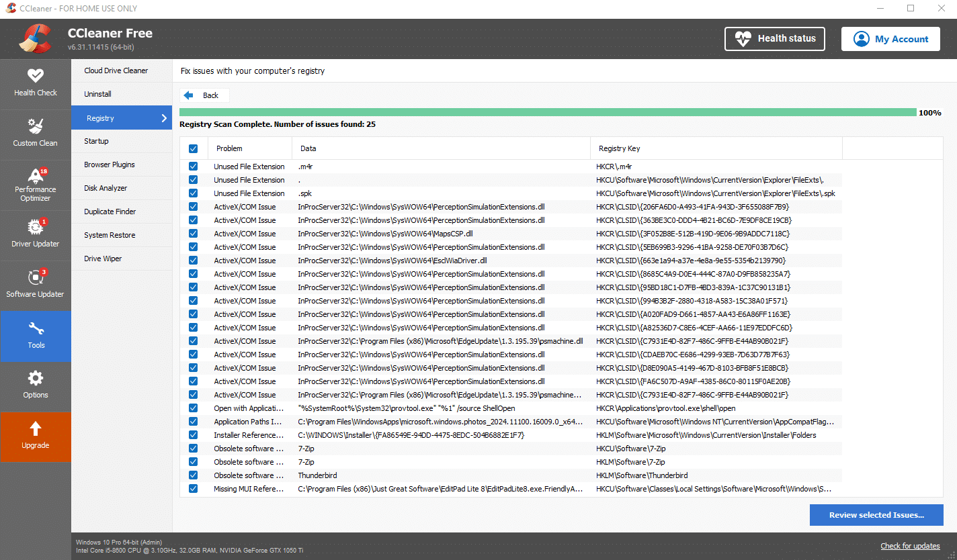Click the Thunderbird data cell

tap(318, 475)
